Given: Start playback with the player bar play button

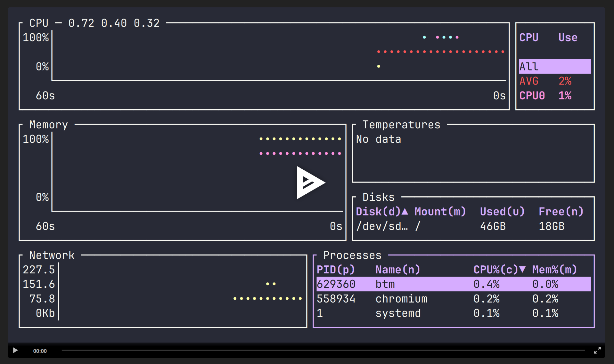Looking at the screenshot, I should (15, 351).
